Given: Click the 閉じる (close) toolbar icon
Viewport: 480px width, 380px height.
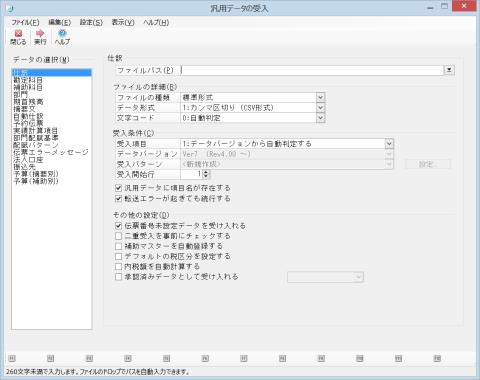Looking at the screenshot, I should pyautogui.click(x=18, y=37).
